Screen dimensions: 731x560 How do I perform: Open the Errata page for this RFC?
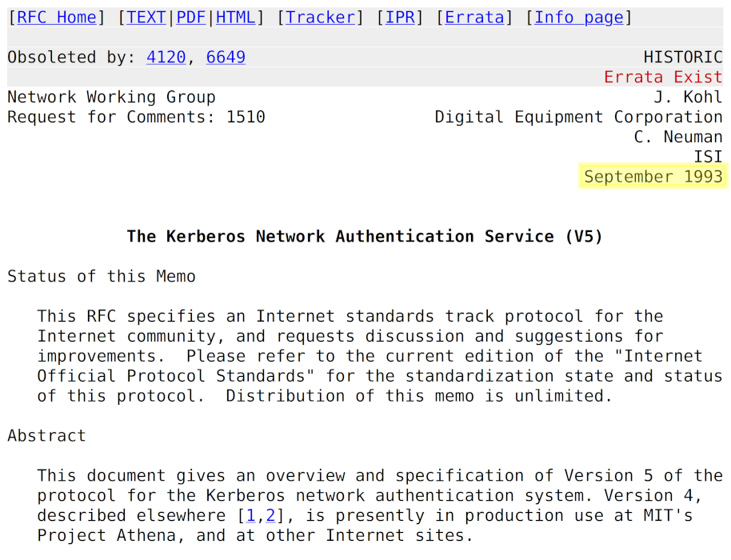pos(474,17)
